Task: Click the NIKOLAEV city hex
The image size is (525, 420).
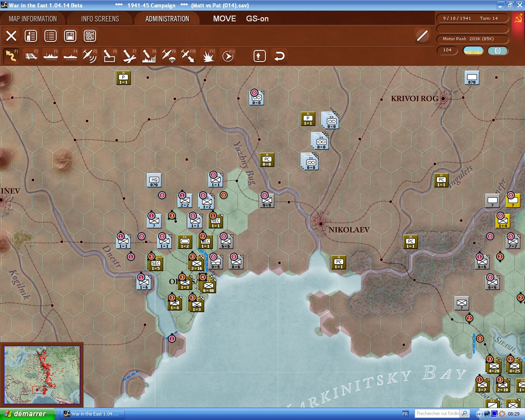Action: point(321,224)
